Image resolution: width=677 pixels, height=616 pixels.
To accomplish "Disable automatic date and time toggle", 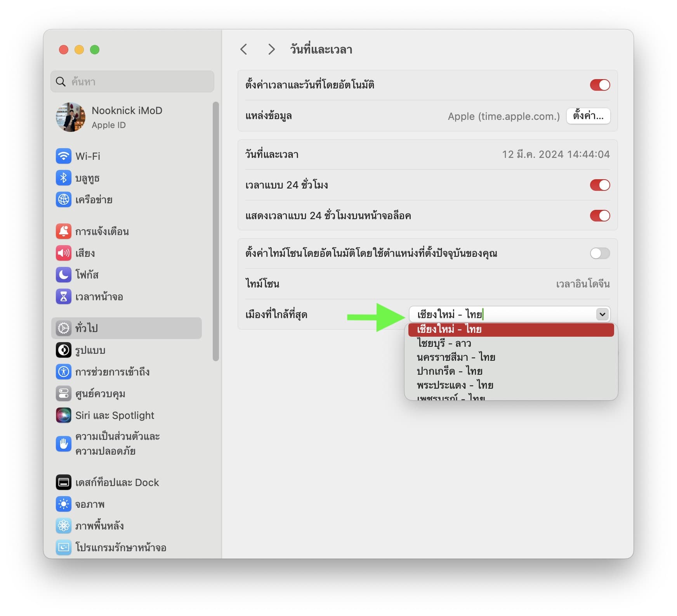I will coord(599,85).
